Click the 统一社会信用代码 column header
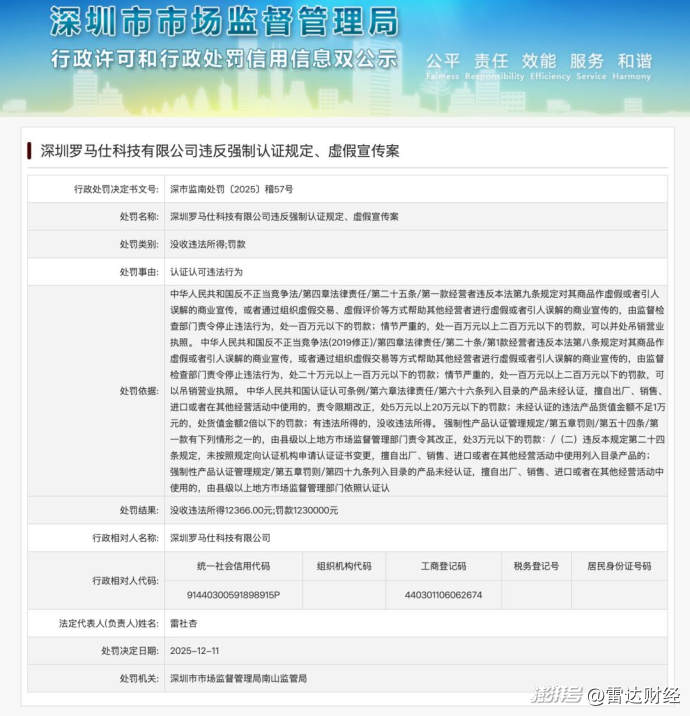Screen dimensions: 690x716 (234, 565)
